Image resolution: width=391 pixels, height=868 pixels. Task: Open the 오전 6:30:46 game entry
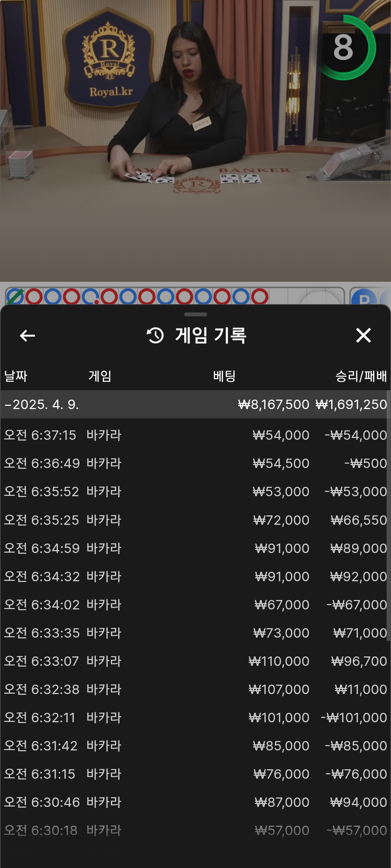pyautogui.click(x=195, y=802)
